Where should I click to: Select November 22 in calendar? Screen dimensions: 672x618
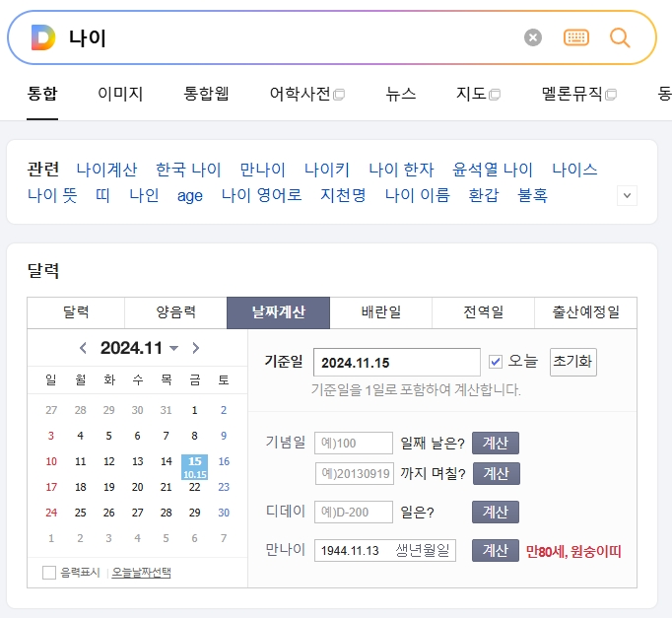(x=194, y=487)
